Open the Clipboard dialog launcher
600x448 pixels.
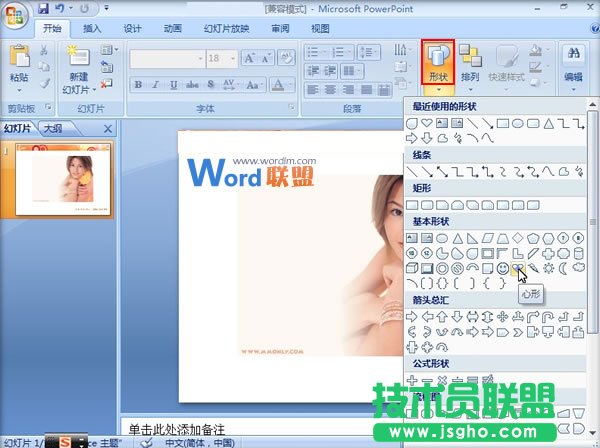[48, 108]
